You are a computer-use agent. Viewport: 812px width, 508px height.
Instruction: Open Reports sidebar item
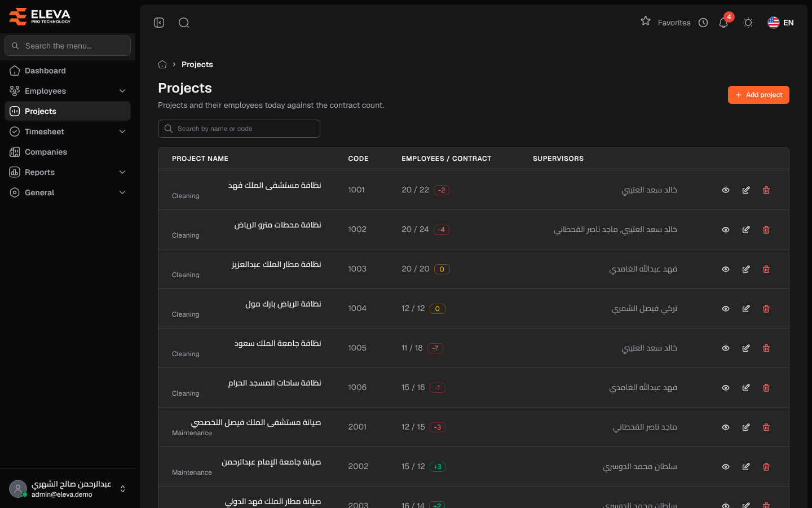coord(68,172)
